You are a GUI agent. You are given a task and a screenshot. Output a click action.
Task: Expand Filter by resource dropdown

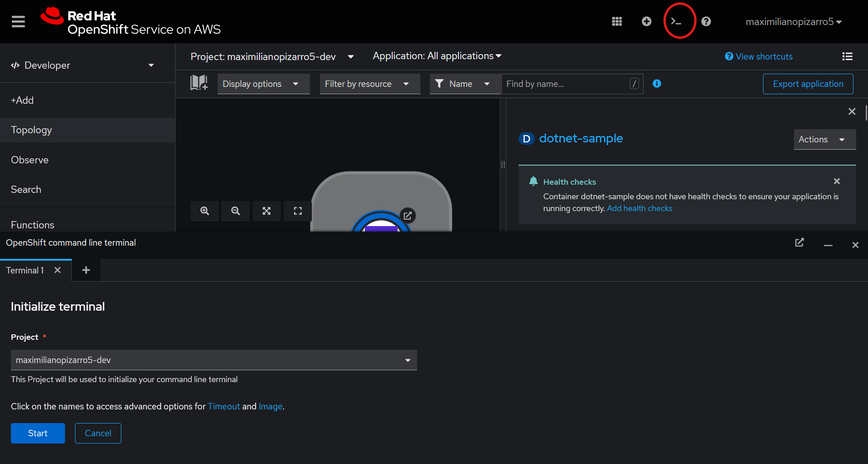370,84
